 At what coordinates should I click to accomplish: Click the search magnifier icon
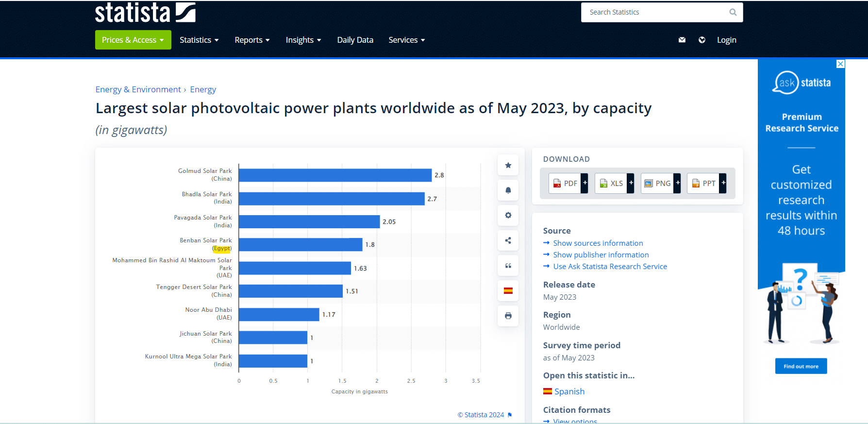click(733, 12)
